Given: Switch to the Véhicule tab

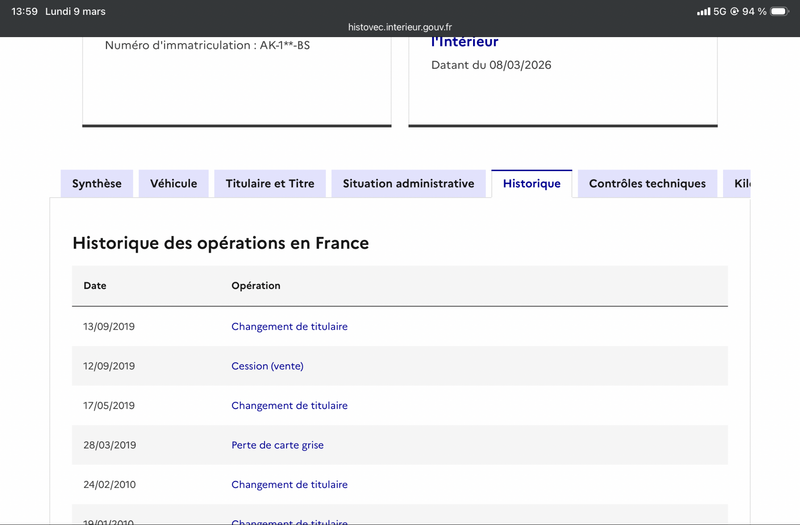Looking at the screenshot, I should coord(174,184).
